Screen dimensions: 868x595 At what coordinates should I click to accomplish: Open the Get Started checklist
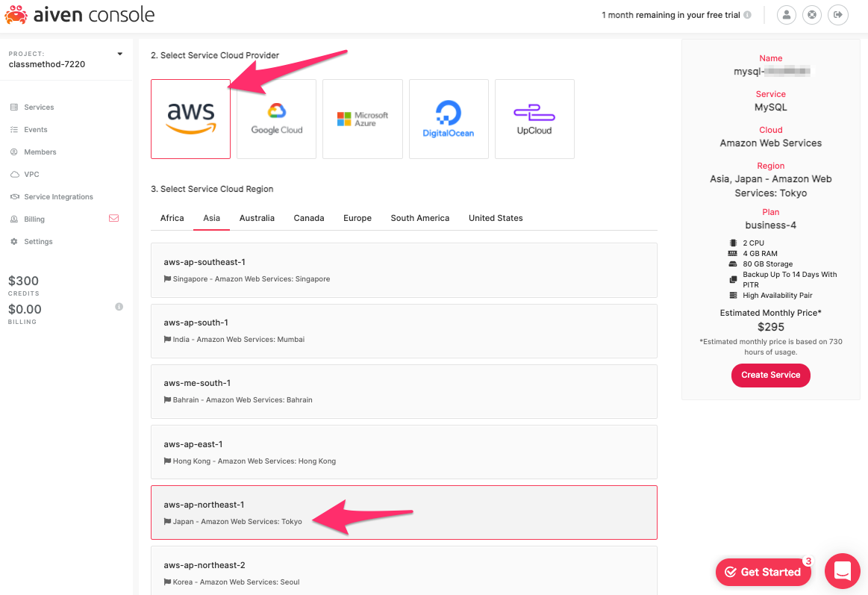coord(763,571)
